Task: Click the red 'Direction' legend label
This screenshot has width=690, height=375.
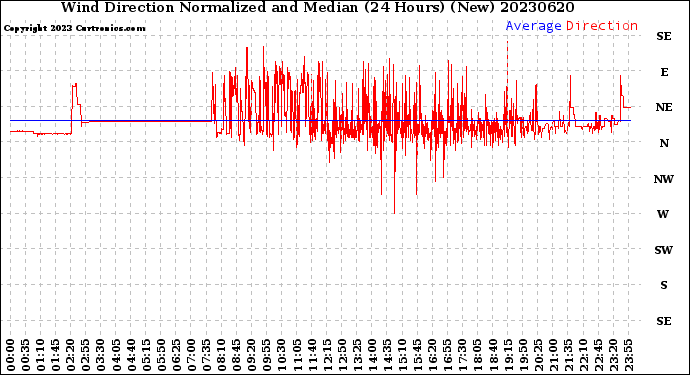Action: 602,26
